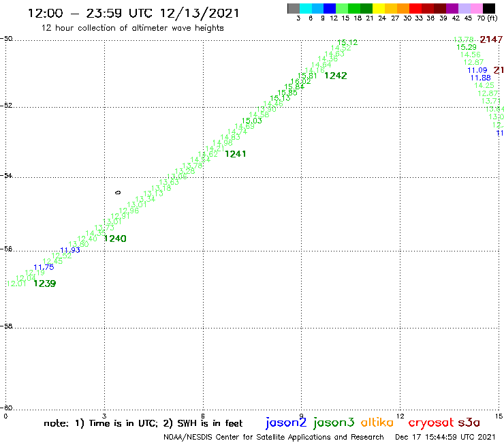Viewport: 504px width, 443px height.
Task: Click the title '12:00 – 23:59 UTC 12/13/2021'
Action: point(133,13)
